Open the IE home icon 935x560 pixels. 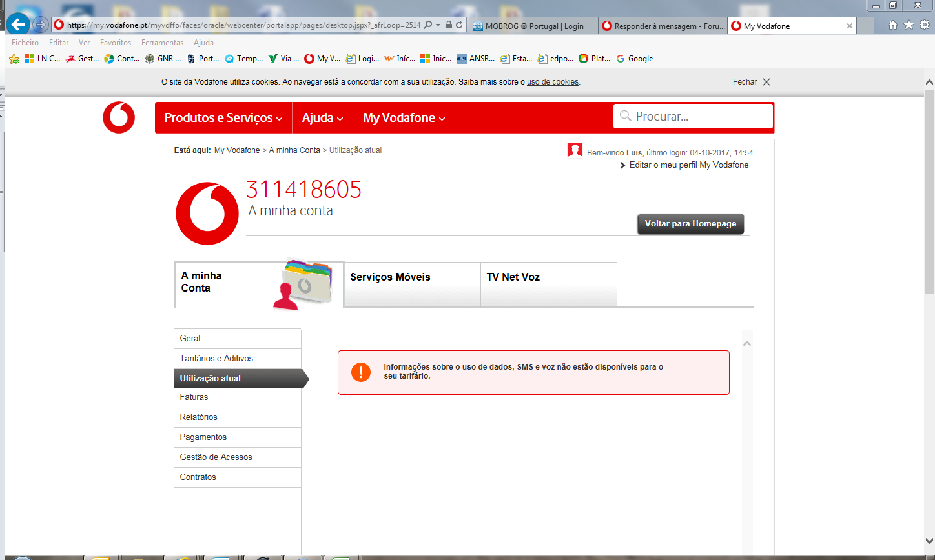[x=893, y=25]
